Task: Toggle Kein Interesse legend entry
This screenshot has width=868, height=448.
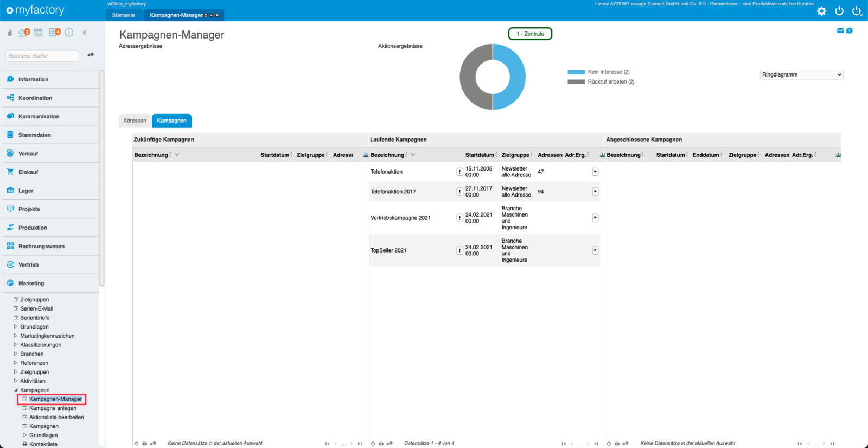Action: 599,72
